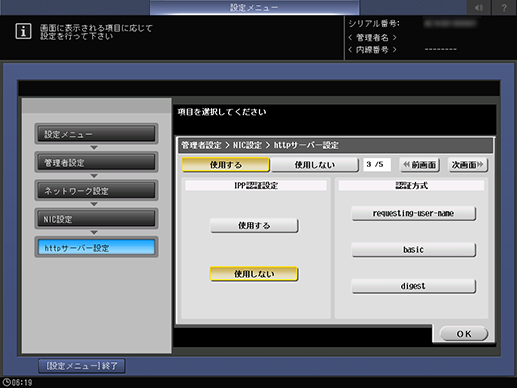Click the 設定メニュー title tab at top
The image size is (517, 388).
tap(254, 7)
